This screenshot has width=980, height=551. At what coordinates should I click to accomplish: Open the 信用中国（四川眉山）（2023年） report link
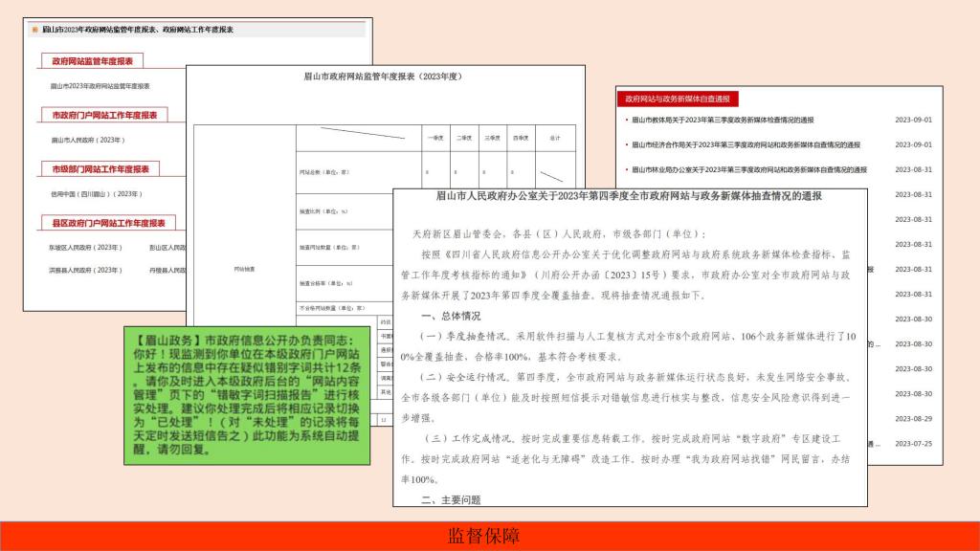click(x=97, y=194)
